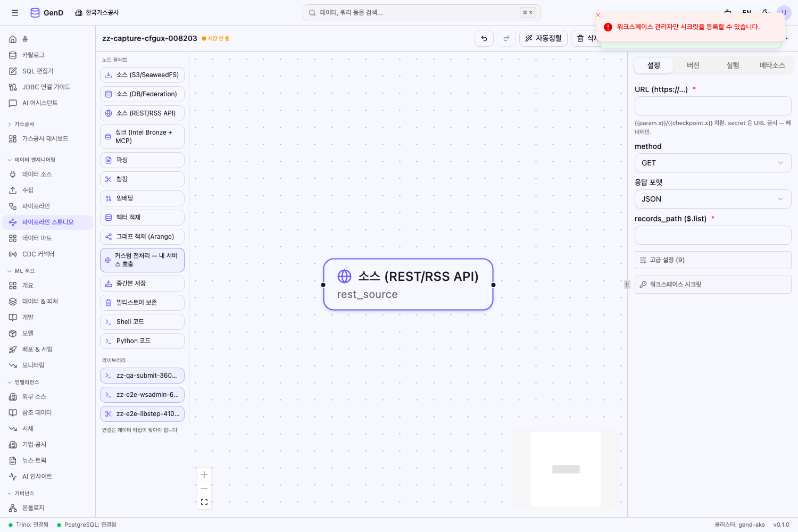Open AI 어시스턴트 in the sidebar
Image resolution: width=798 pixels, height=532 pixels.
(x=48, y=103)
